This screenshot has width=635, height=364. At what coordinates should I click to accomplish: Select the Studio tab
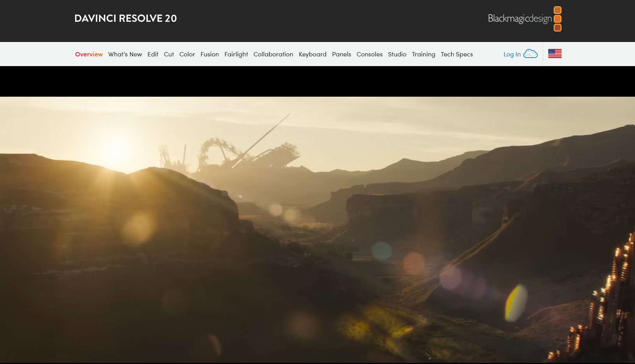coord(397,54)
